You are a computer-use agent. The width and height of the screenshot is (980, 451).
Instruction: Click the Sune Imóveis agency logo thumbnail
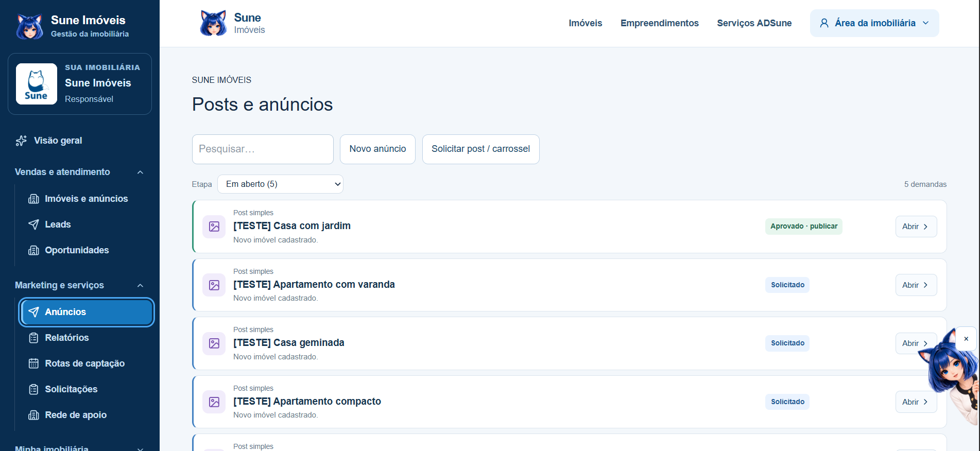pos(37,84)
